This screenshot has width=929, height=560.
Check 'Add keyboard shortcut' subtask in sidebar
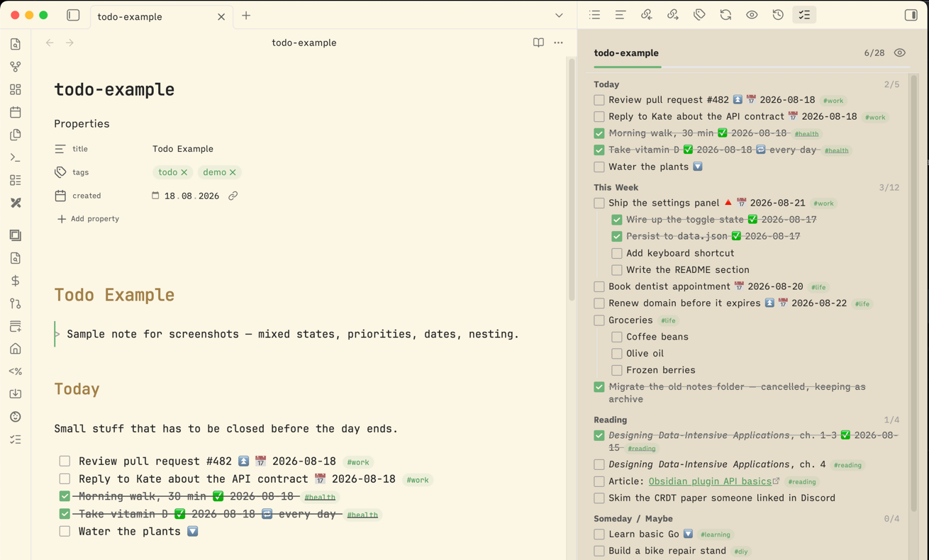(617, 253)
